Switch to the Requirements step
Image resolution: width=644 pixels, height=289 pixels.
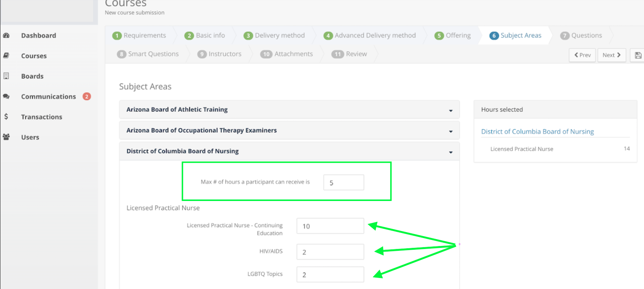145,36
